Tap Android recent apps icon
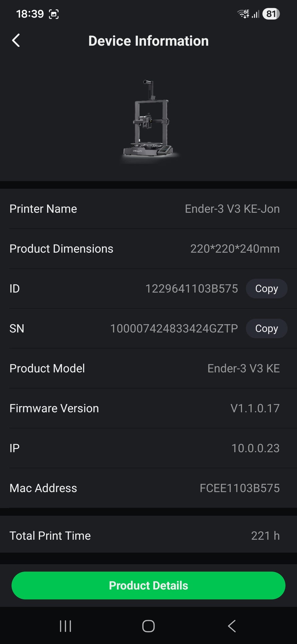This screenshot has height=644, width=297. pos(65,626)
